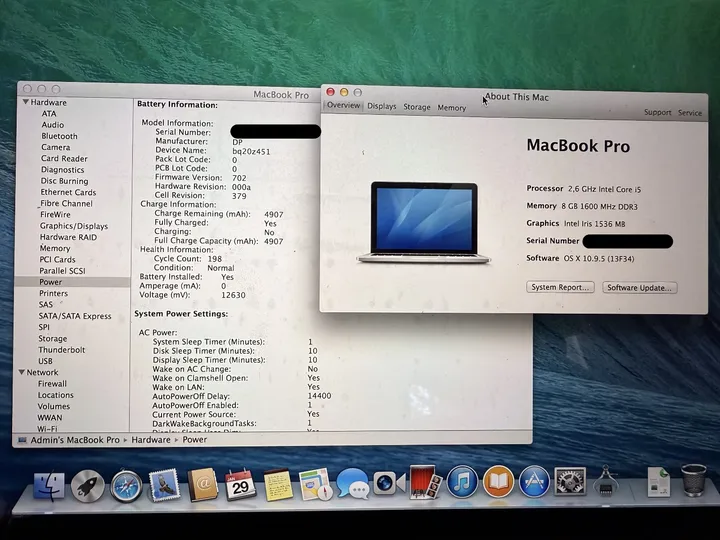
Task: Click Power in the path bar
Action: [x=195, y=440]
